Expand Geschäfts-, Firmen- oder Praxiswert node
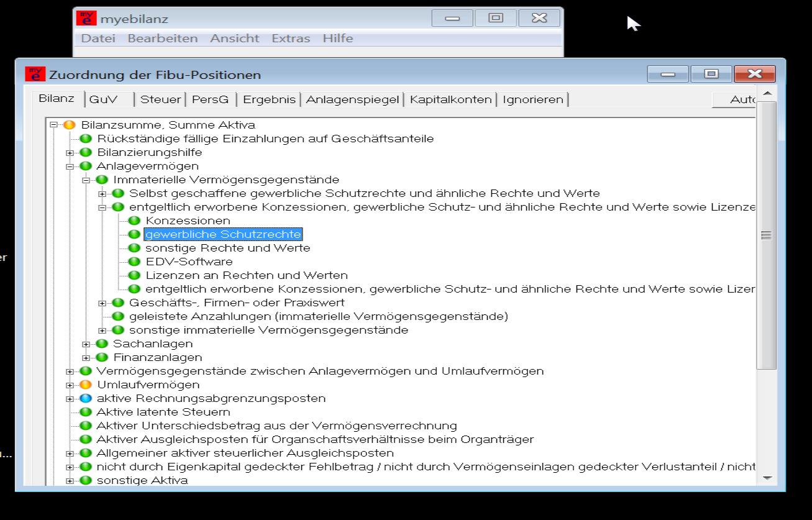This screenshot has width=812, height=520. tap(103, 303)
